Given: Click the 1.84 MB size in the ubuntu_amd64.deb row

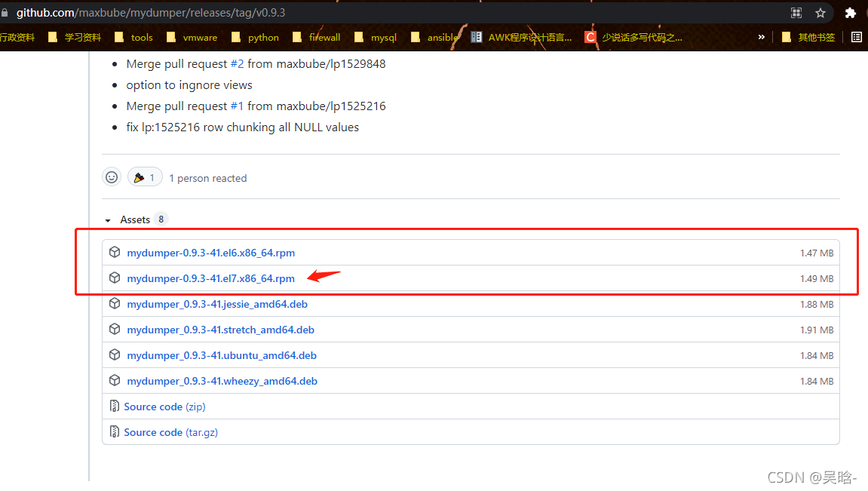Looking at the screenshot, I should coord(817,355).
